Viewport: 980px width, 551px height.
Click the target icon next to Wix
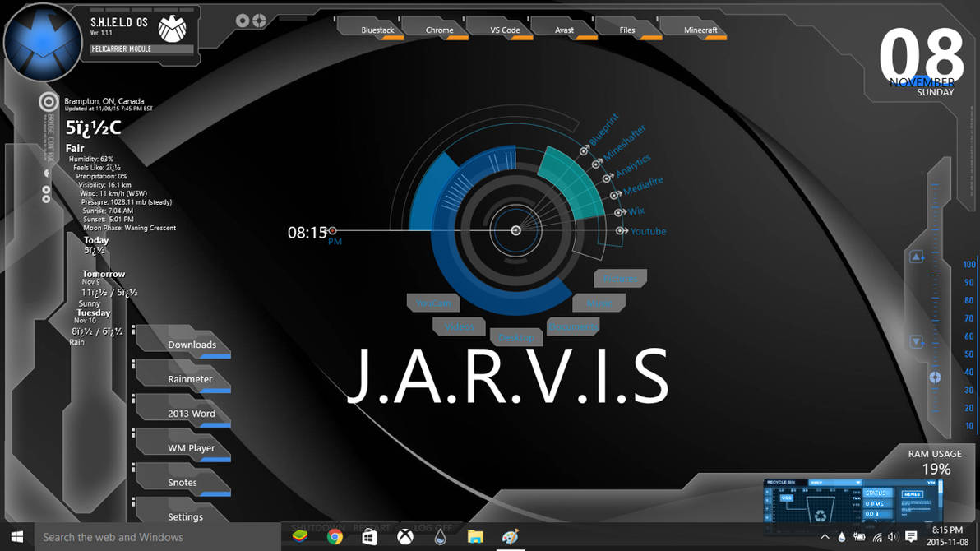[619, 213]
